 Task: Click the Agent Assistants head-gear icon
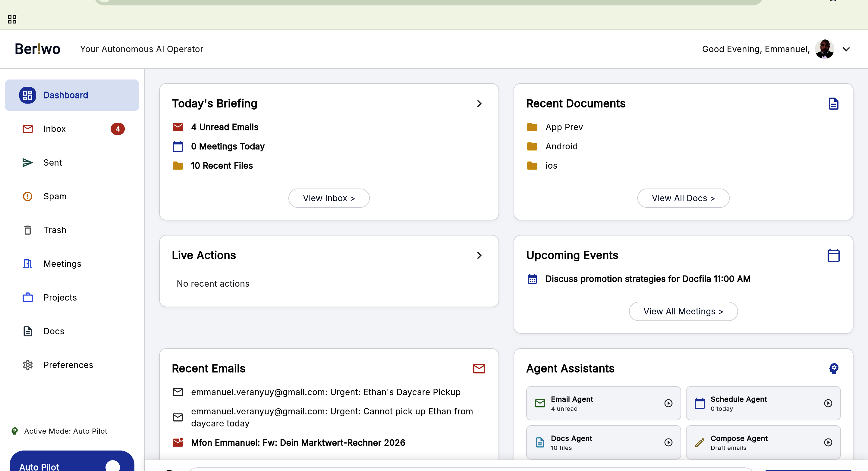click(833, 368)
